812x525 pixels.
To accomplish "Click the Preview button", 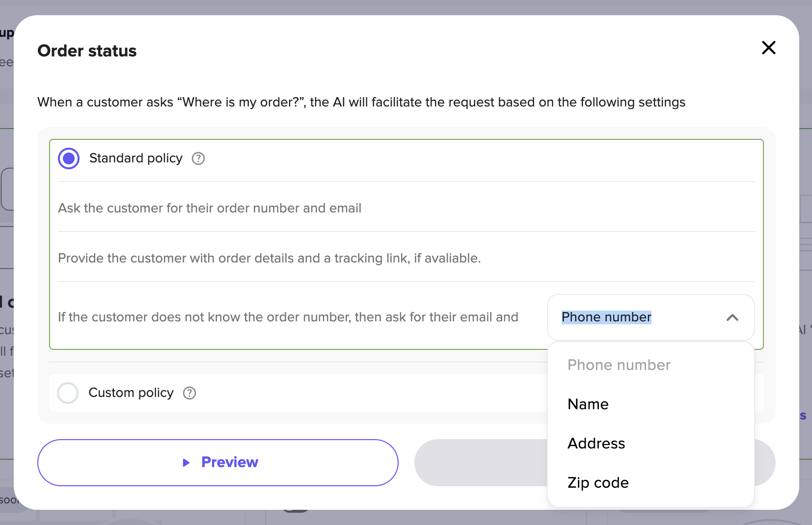I will point(218,463).
